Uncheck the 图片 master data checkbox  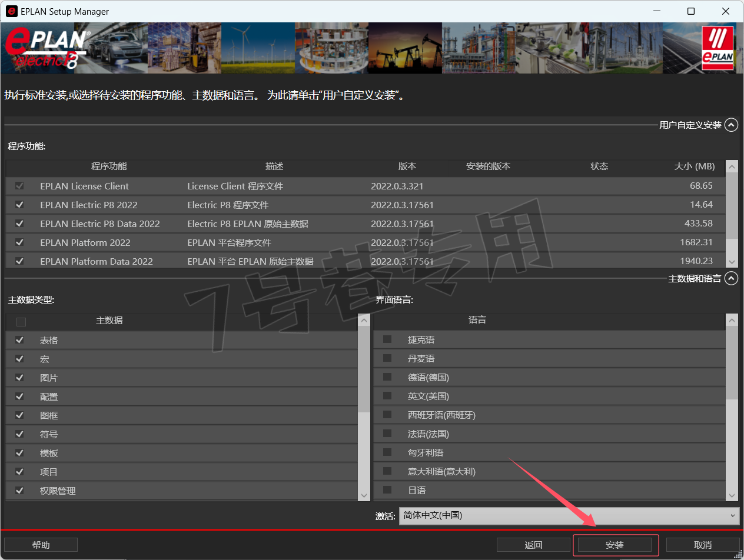(x=19, y=378)
